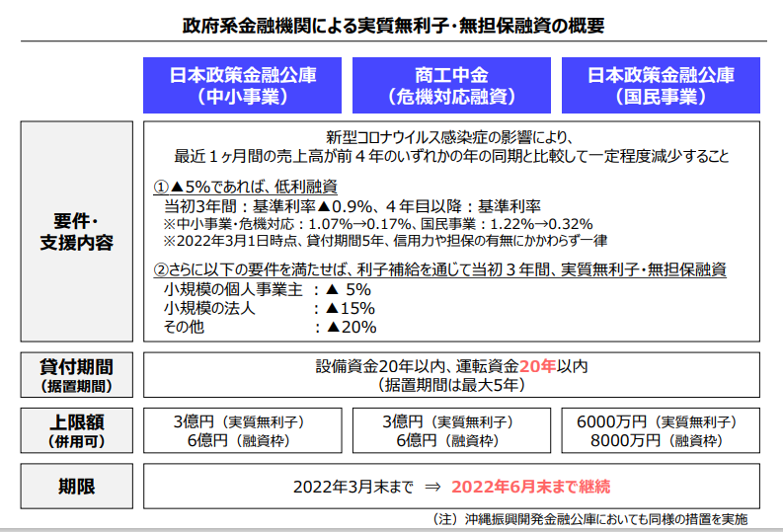
Task: Select the 日本政策金融公庫（中小事業） blue header
Action: pos(242,85)
